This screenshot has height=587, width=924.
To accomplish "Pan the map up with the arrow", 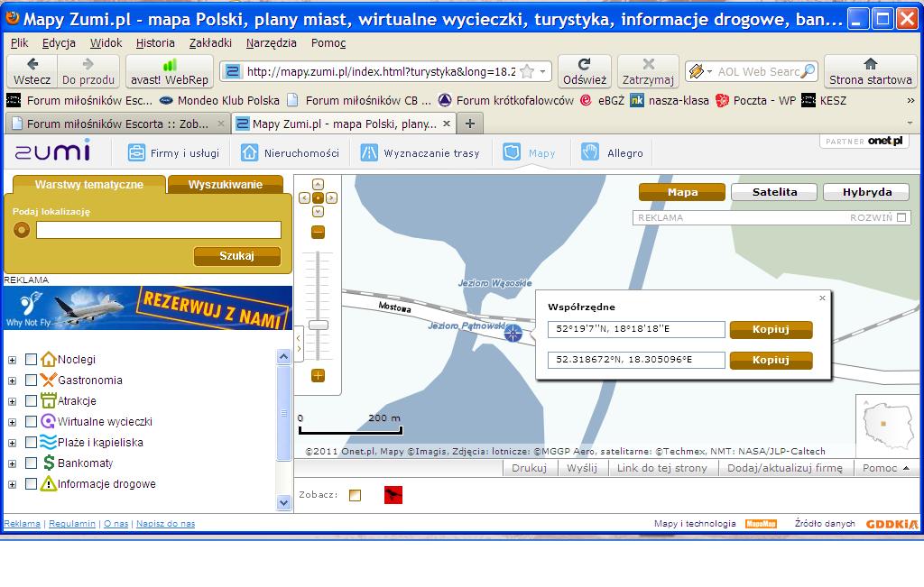I will [318, 185].
